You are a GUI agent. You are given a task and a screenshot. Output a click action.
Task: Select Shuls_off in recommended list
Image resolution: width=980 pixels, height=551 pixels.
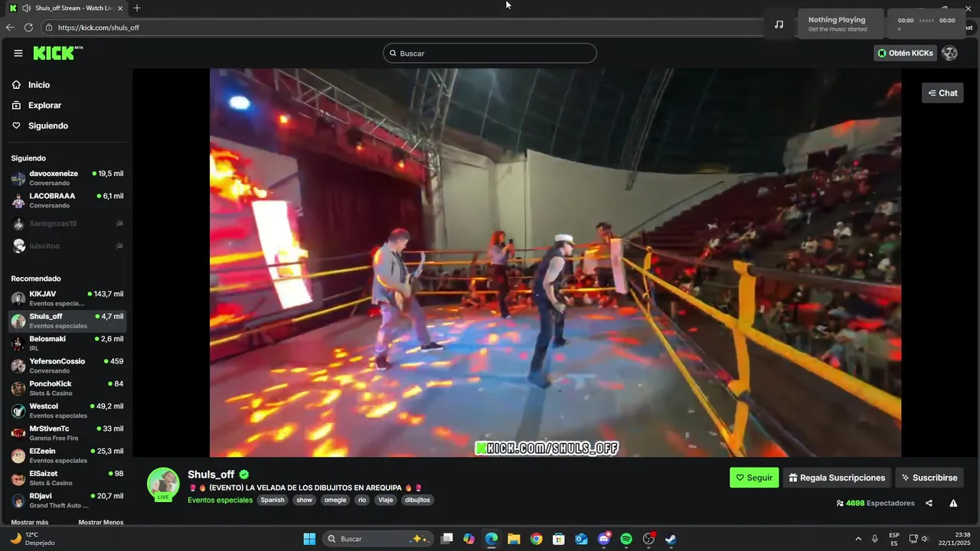coord(67,321)
